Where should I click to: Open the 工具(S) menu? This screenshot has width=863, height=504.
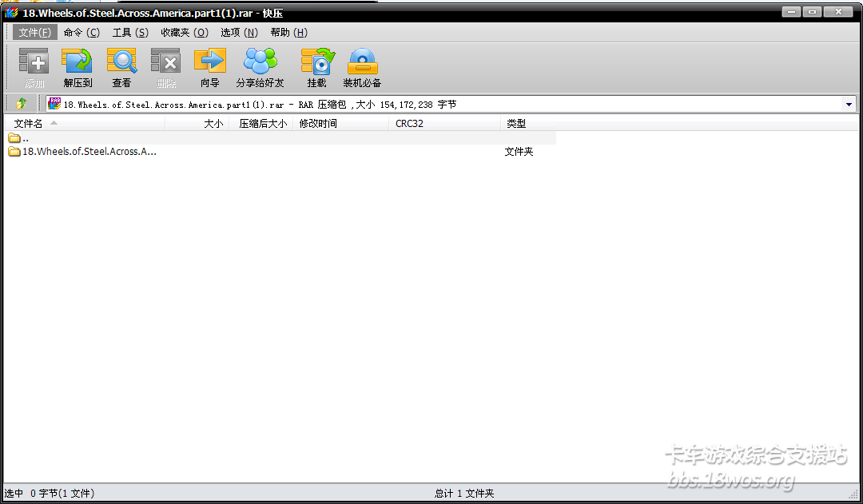[130, 33]
